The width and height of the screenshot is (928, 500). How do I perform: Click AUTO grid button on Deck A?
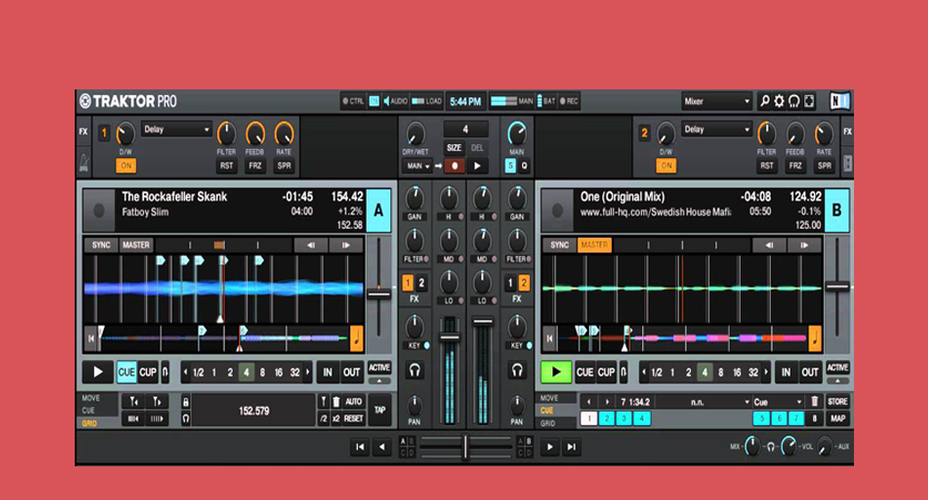[353, 402]
